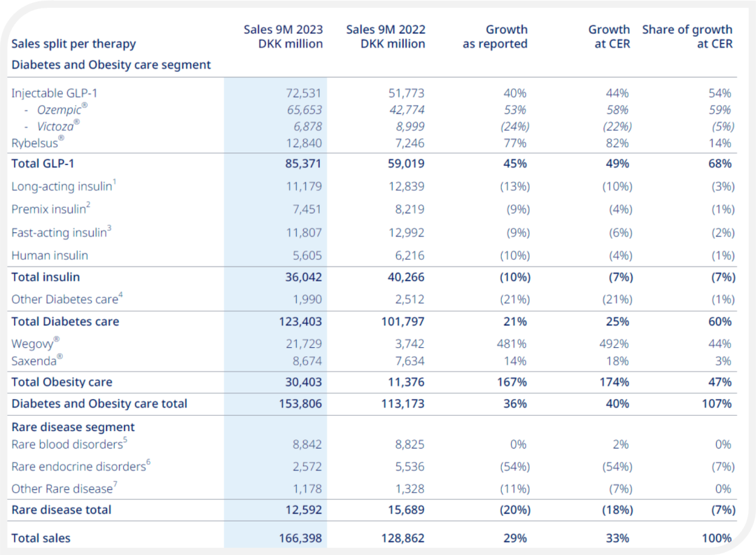Viewport: 756px width, 555px height.
Task: Select the 'Total GLP-1' row label
Action: [43, 164]
